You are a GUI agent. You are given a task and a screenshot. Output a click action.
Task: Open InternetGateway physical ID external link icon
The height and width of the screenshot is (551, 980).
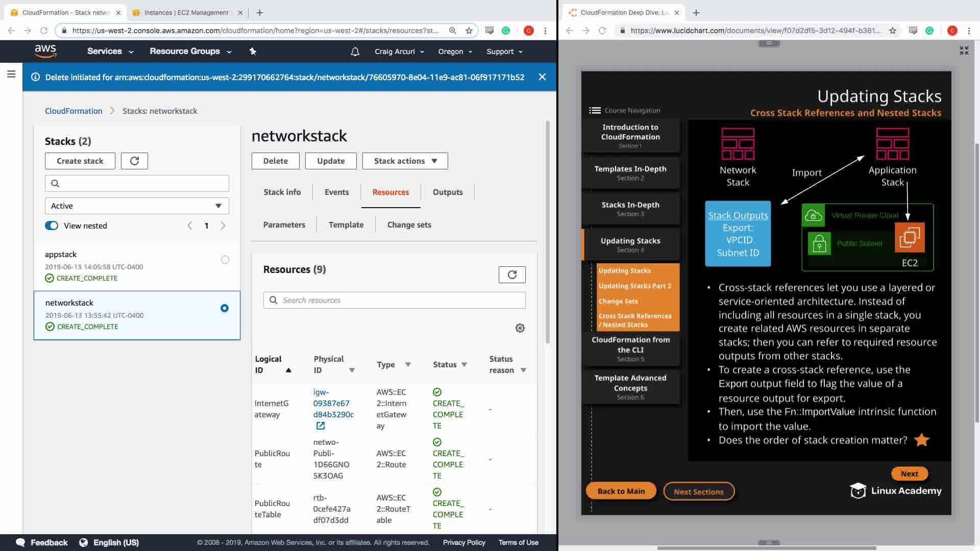point(320,425)
